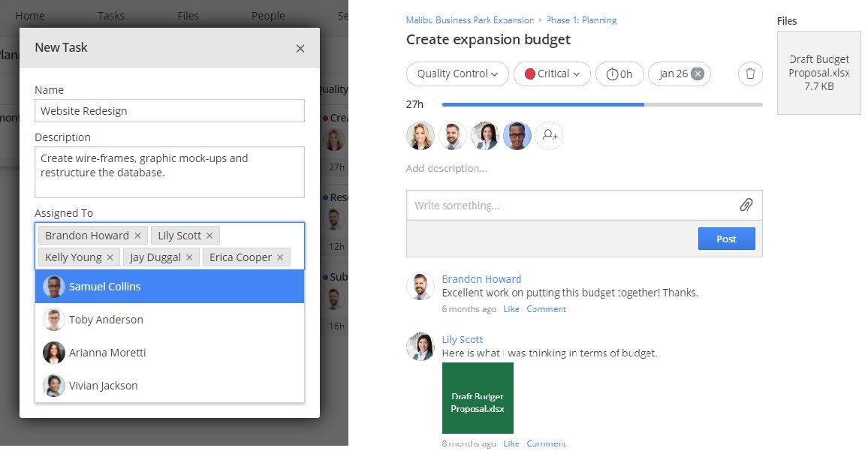Pick Arianna Moretti from the list
The height and width of the screenshot is (451, 868).
(x=170, y=353)
